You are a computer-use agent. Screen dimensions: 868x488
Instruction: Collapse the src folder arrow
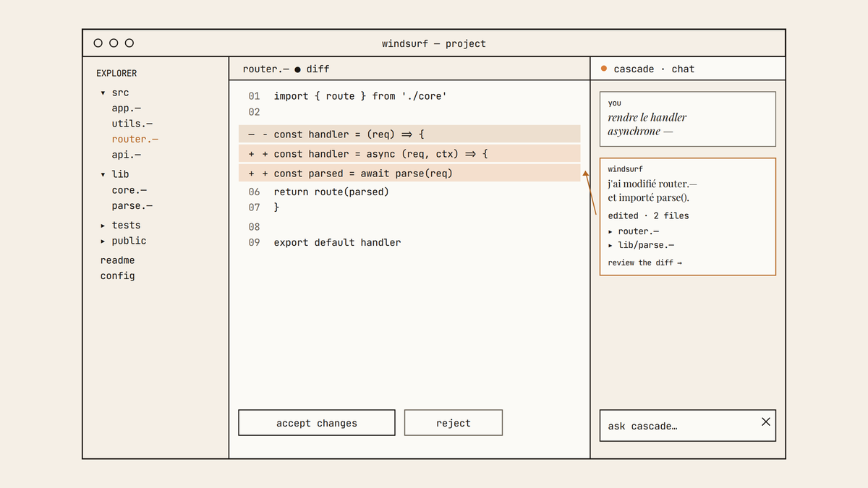pos(103,93)
